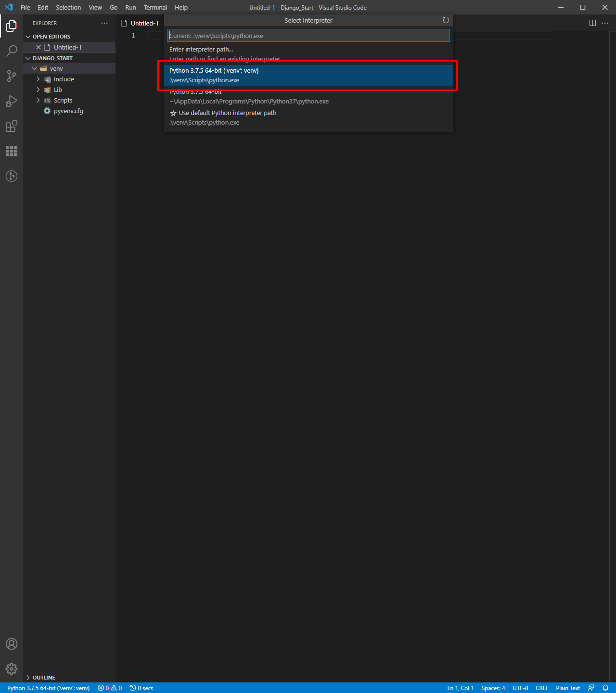Expand the Outline section
Viewport: 616px width, 693px height.
click(x=28, y=677)
